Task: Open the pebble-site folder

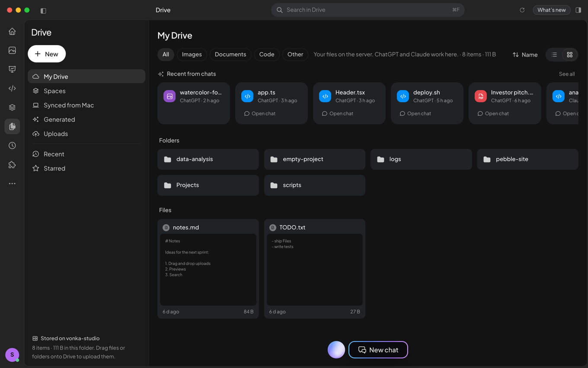Action: click(x=527, y=159)
